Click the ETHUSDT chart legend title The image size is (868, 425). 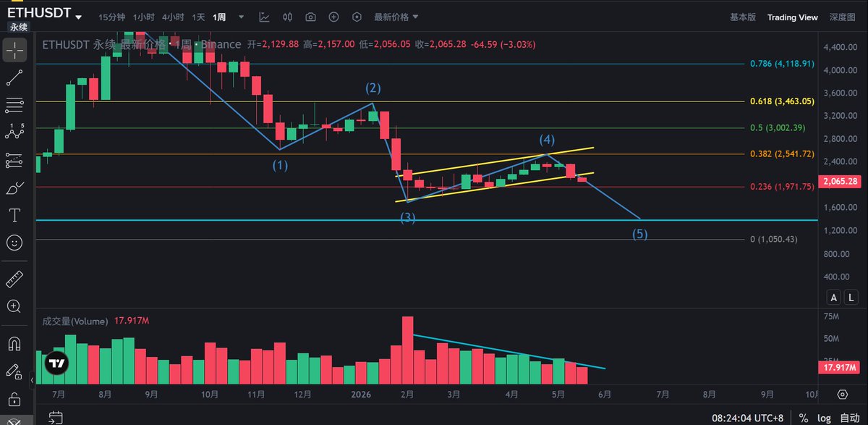click(142, 44)
